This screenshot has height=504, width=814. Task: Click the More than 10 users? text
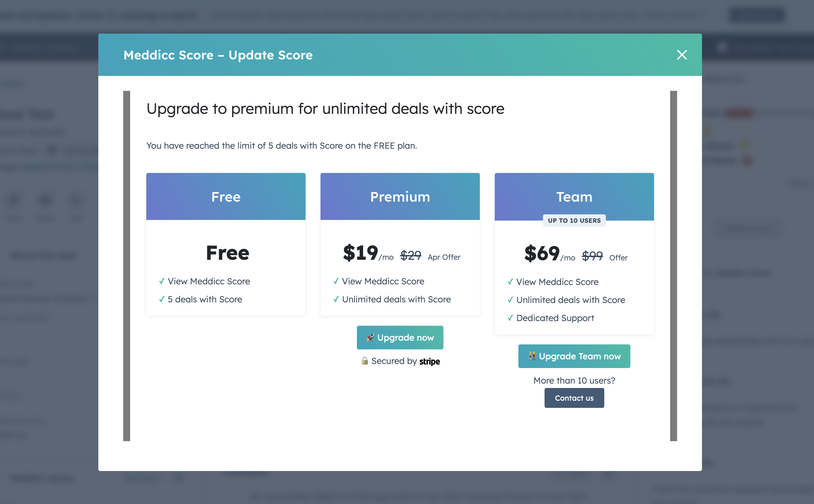[x=574, y=380]
